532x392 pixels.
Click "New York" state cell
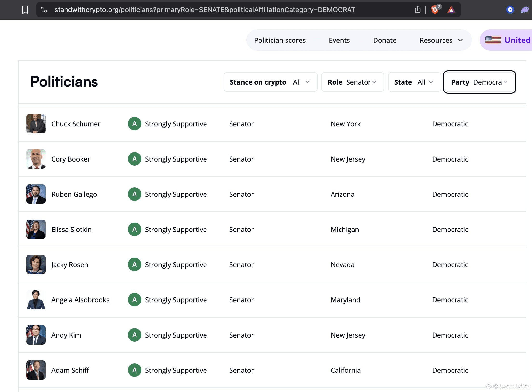[346, 124]
